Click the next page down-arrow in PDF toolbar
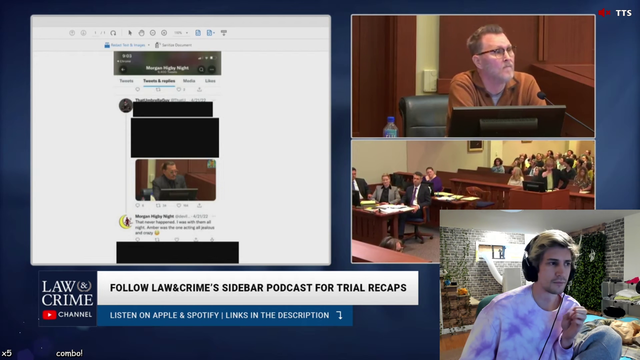640x360 pixels. (83, 33)
